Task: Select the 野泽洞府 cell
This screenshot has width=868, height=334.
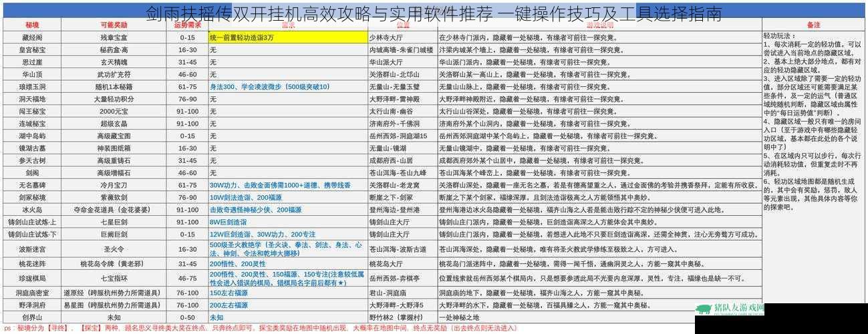Action: 32,305
